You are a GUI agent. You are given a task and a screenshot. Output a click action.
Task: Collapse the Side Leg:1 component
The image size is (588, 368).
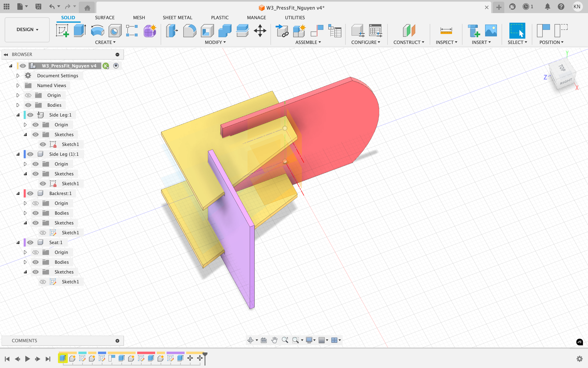[18, 115]
